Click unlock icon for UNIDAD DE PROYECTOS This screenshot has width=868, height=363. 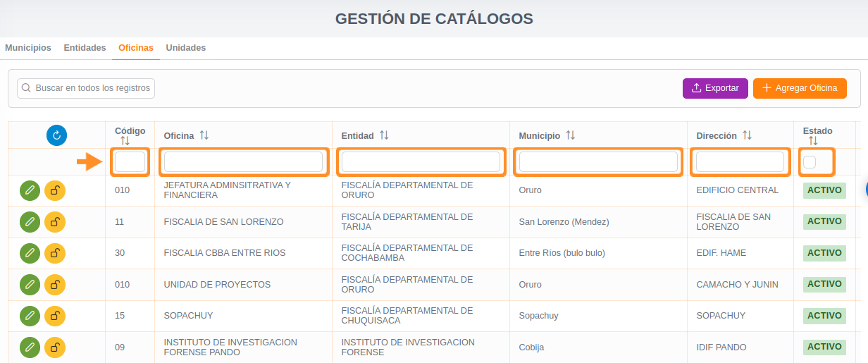(55, 285)
